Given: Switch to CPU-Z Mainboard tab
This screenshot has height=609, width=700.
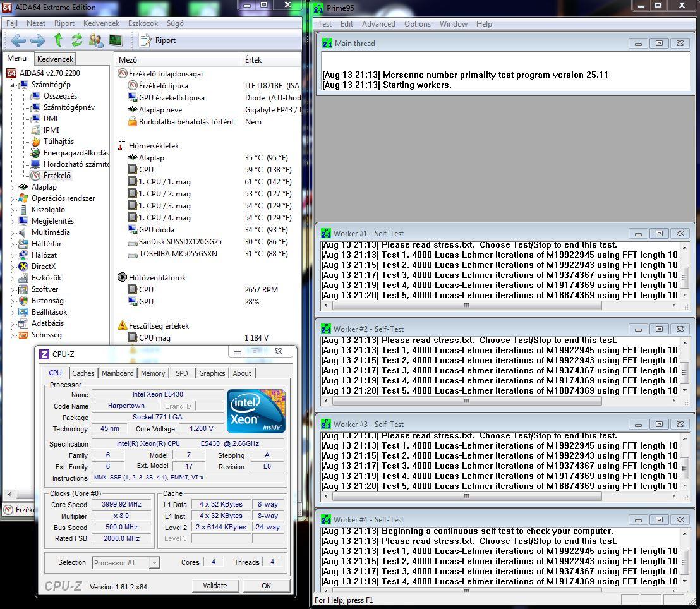Looking at the screenshot, I should (118, 373).
